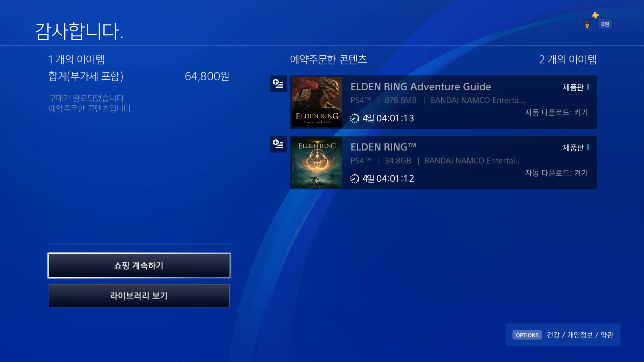Image resolution: width=644 pixels, height=362 pixels.
Task: Open the ELDEN RING Adventure Guide cover thumbnail
Action: coord(317,102)
